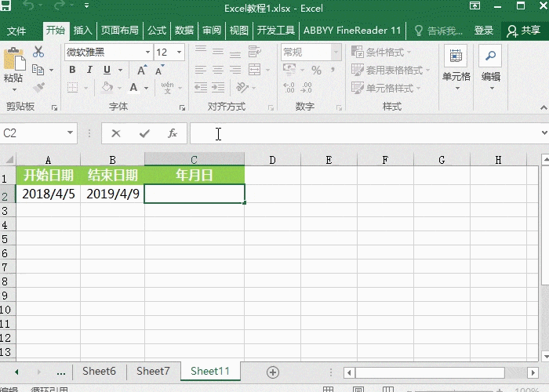Image resolution: width=549 pixels, height=392 pixels.
Task: Collapse the ribbon with the chevron
Action: (544, 108)
